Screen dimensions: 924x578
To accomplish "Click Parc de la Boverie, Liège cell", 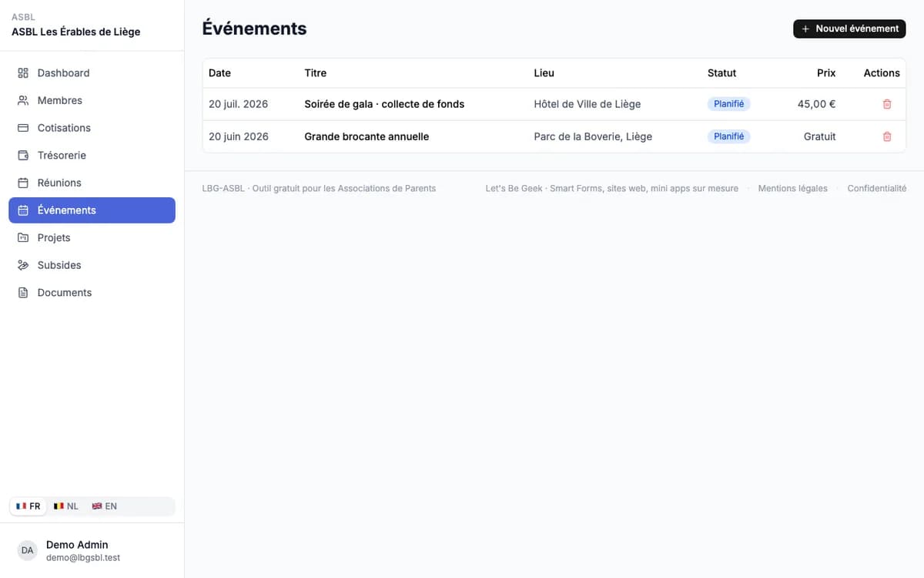I will tap(593, 136).
